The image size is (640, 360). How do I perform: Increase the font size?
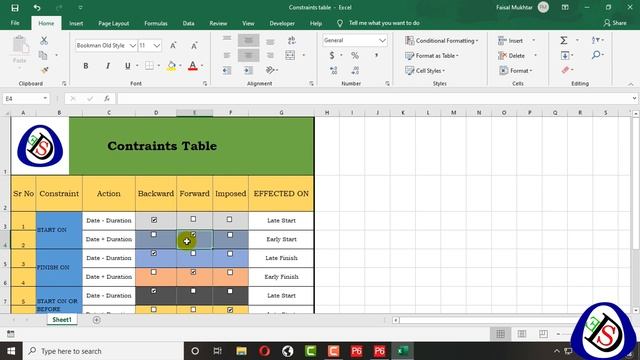[173, 45]
